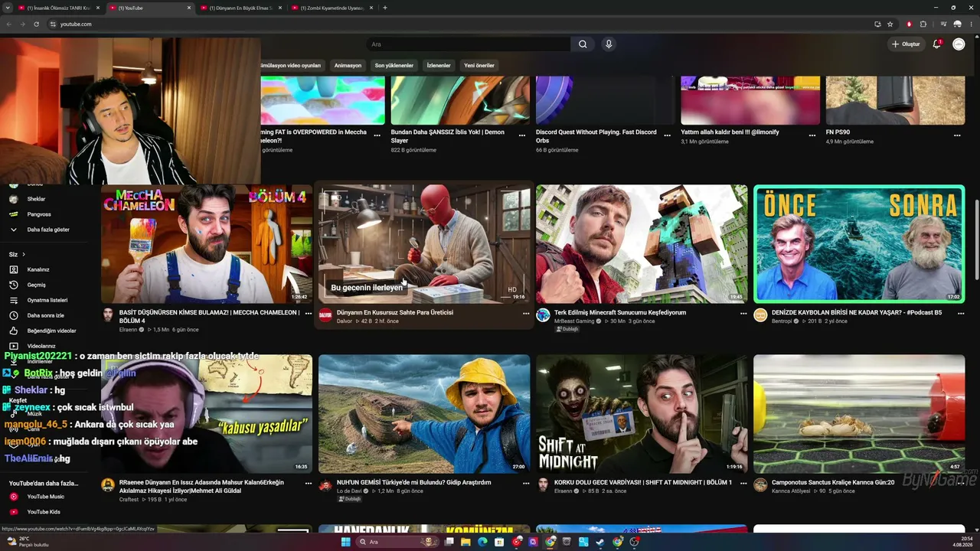Open more options for DENİZDE KAYBOLAN video

pos(961,313)
